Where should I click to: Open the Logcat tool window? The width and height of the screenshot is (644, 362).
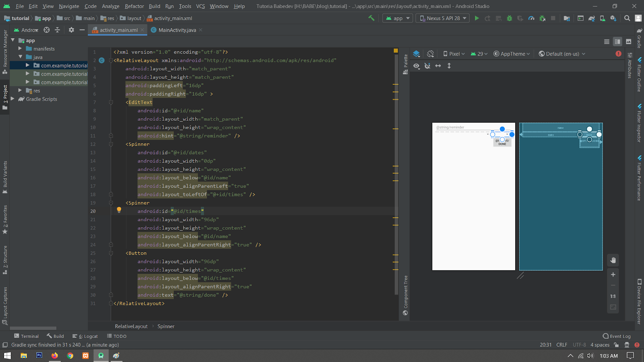pos(85,336)
